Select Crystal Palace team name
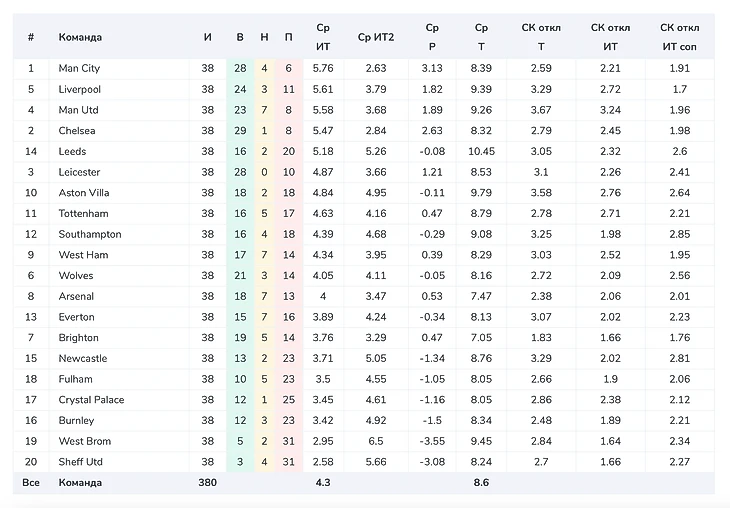 [x=91, y=400]
